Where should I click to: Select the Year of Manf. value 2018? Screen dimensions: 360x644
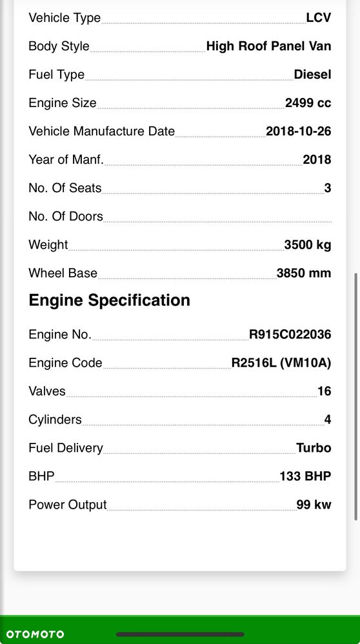[x=317, y=160]
